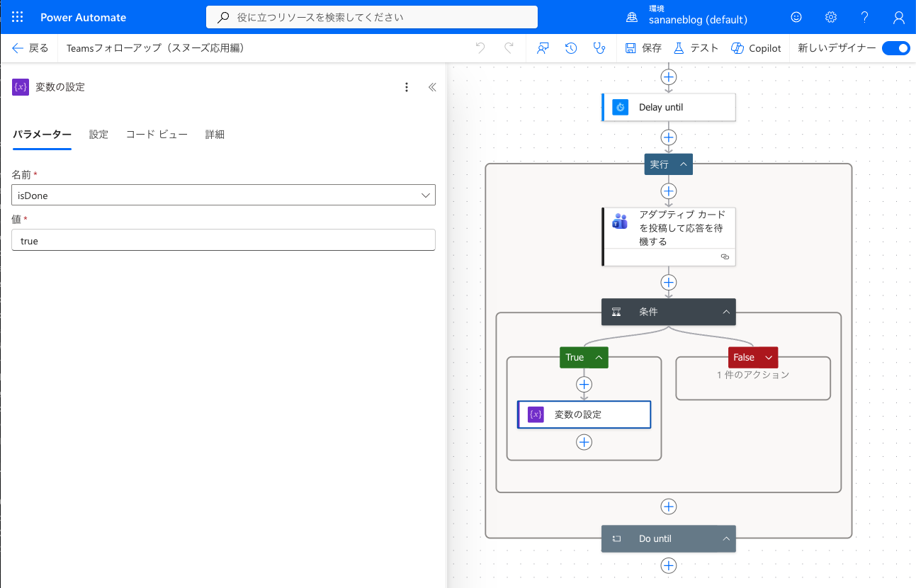This screenshot has height=588, width=916.
Task: Open the comments feedback icon in toolbar
Action: click(543, 48)
